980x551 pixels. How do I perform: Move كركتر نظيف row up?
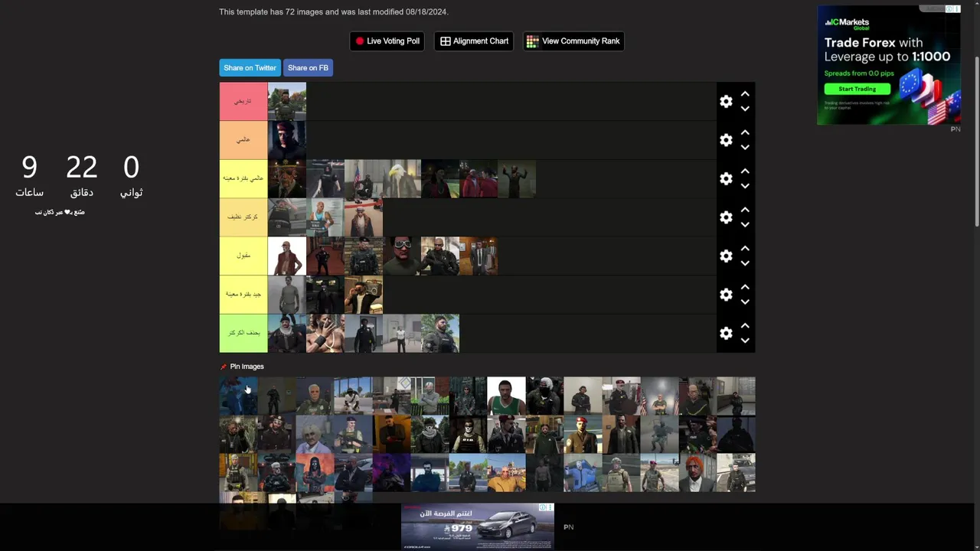pyautogui.click(x=745, y=210)
